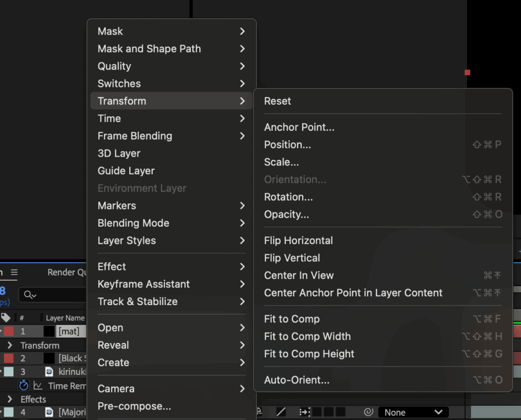Image resolution: width=521 pixels, height=420 pixels.
Task: Expand the Transform property group under mat
Action: pyautogui.click(x=10, y=345)
